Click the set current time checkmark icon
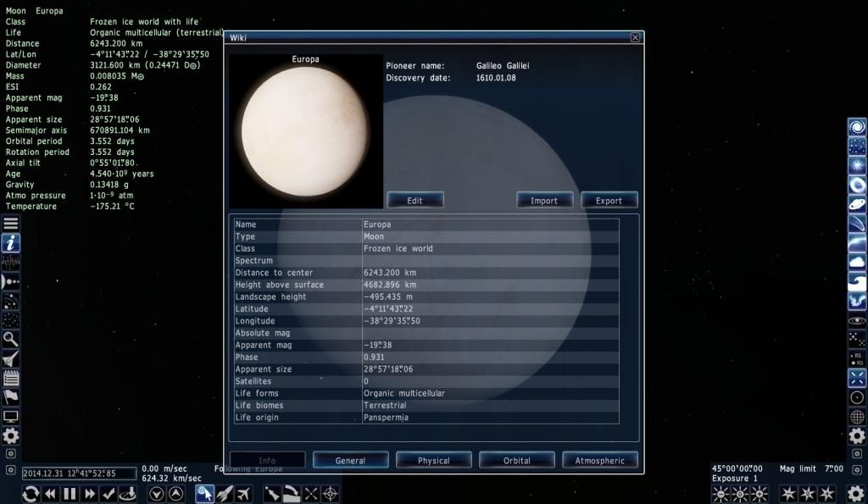Viewport: 868px width, 504px height. pos(108,493)
